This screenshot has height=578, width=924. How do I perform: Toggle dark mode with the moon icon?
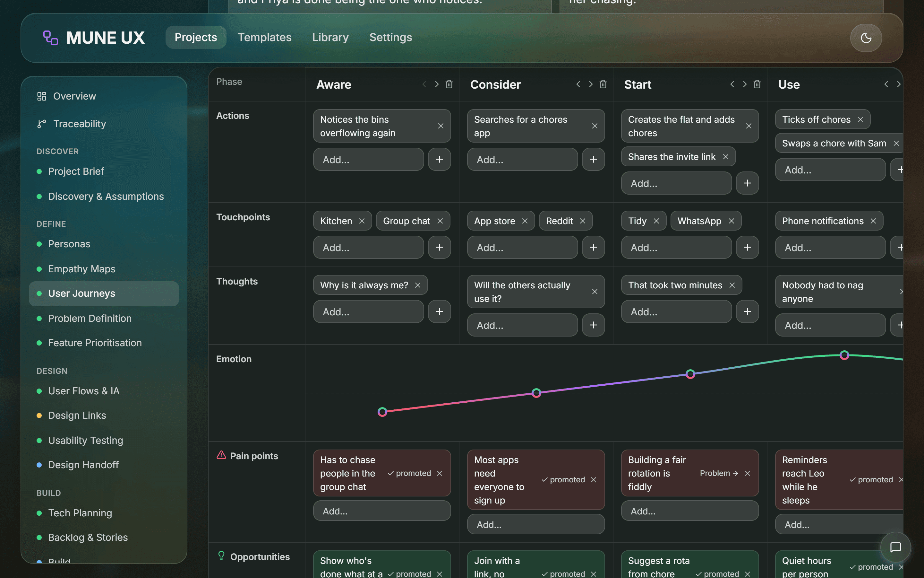click(x=866, y=38)
